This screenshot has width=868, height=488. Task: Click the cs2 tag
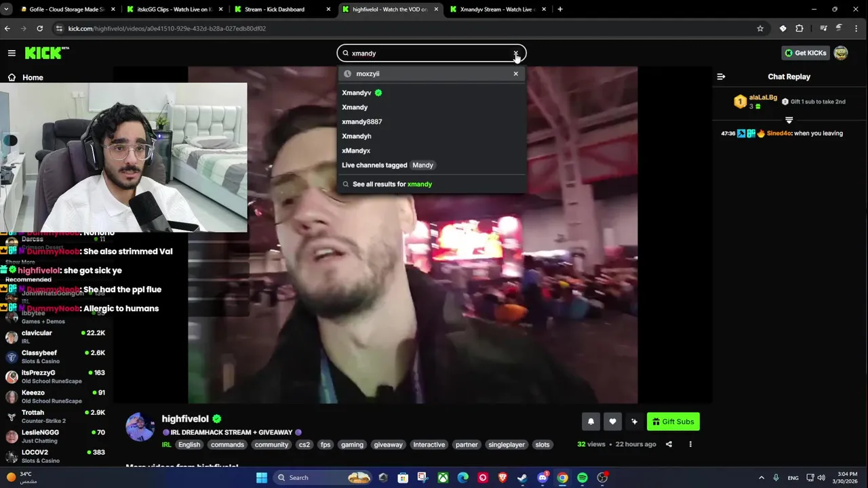point(304,445)
